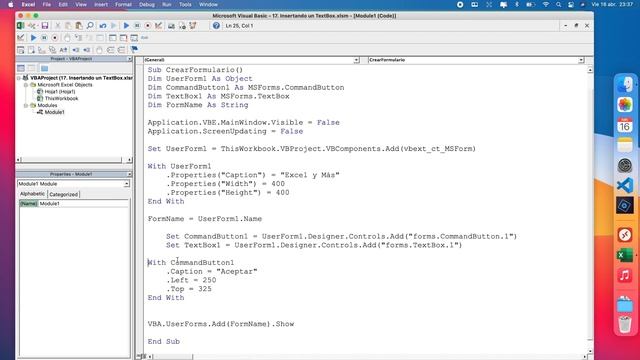
Task: Select ThisWorkbook in project tree
Action: point(61,99)
